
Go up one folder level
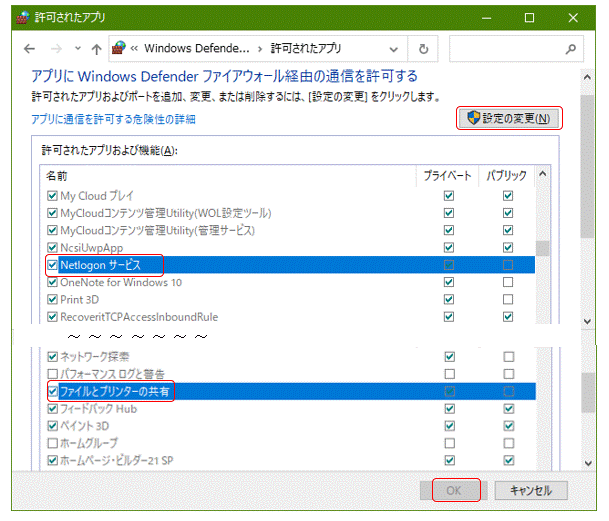point(96,49)
